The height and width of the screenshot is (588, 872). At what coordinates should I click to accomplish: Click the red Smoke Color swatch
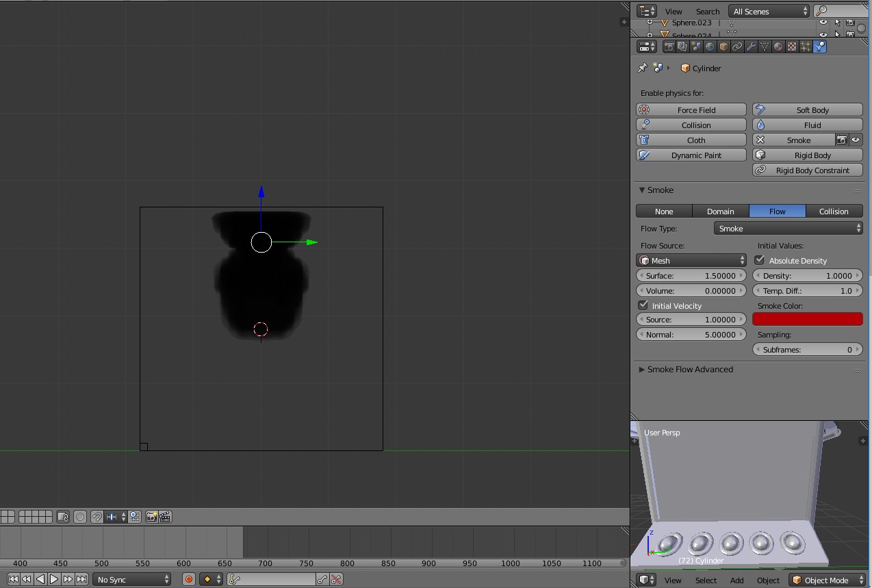(808, 319)
